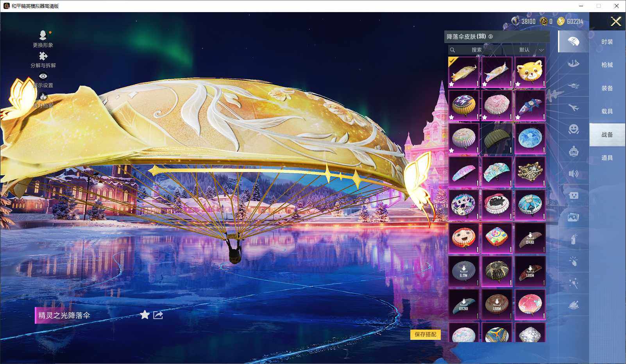Viewport: 626px width, 364px height.
Task: Select the pink floral round parachute
Action: click(497, 105)
